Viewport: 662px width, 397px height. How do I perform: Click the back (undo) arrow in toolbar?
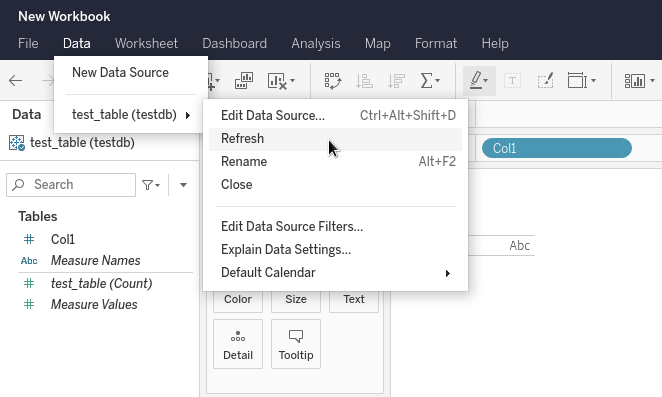click(16, 80)
